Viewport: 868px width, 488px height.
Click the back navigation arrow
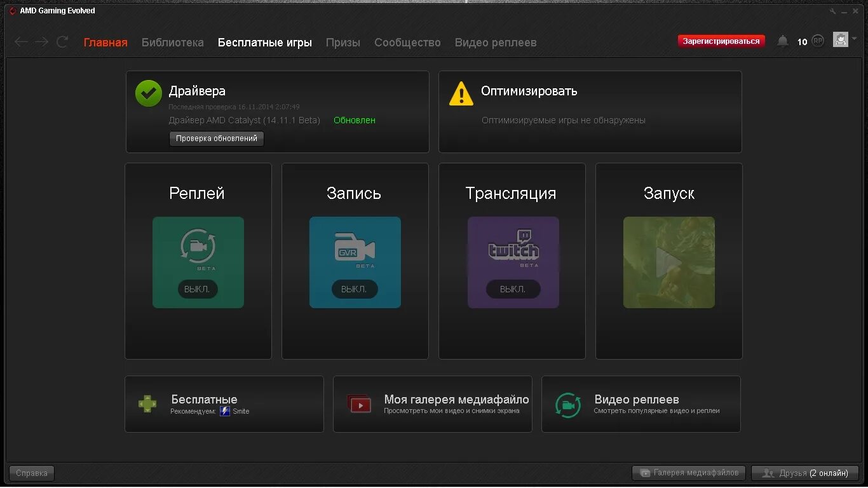click(x=21, y=42)
